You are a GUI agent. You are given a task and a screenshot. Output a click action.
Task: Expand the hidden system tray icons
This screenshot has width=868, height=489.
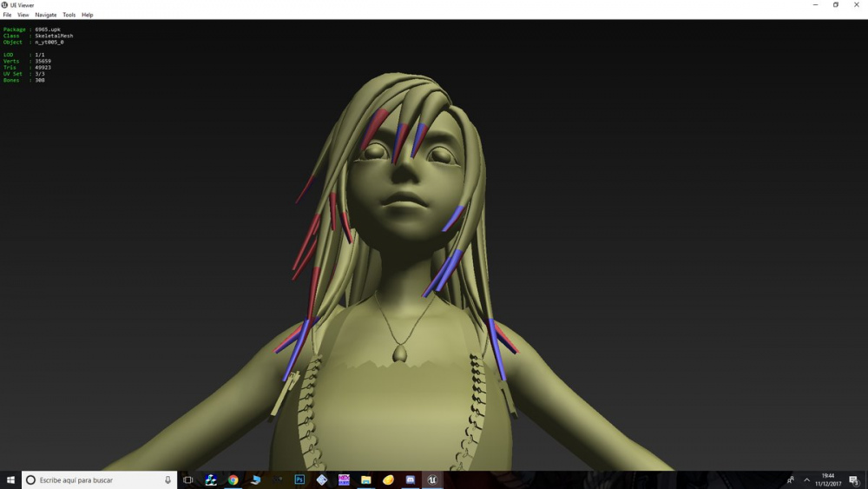point(806,480)
